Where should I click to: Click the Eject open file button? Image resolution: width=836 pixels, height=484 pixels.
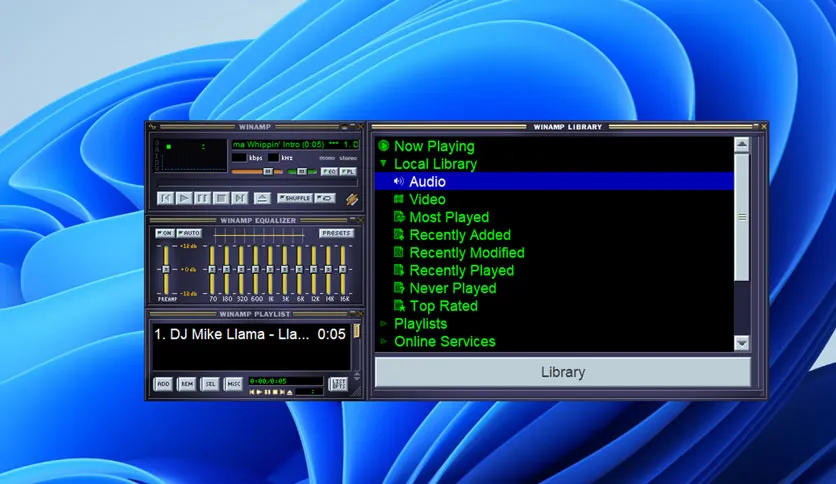(x=261, y=198)
